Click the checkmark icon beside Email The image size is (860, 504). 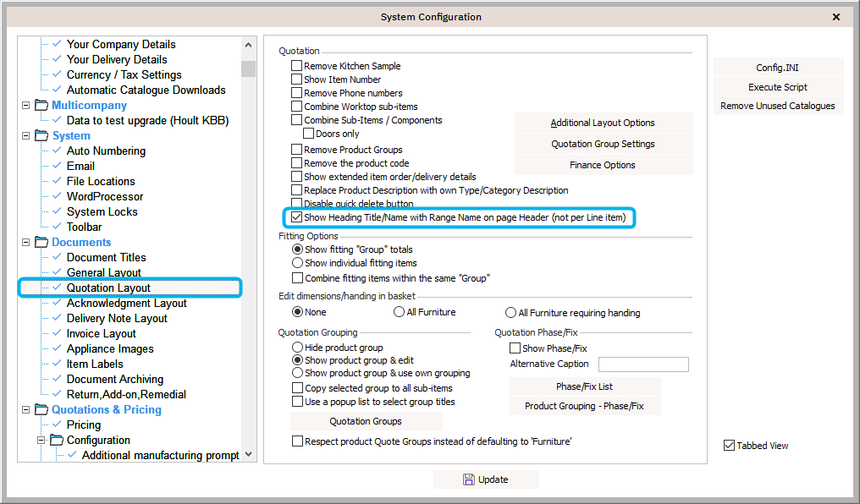[57, 166]
